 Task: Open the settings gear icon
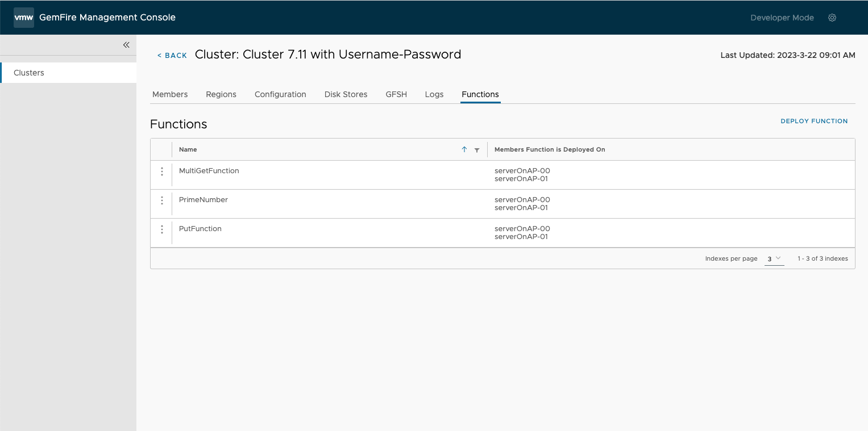832,18
